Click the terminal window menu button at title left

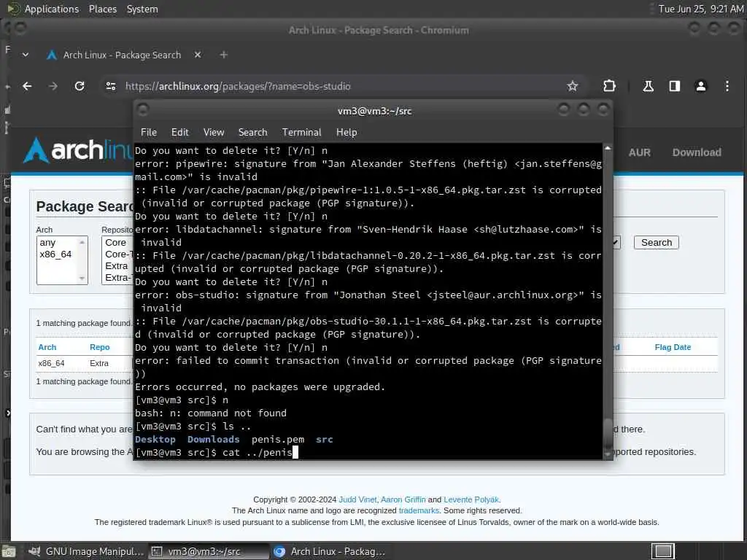point(143,111)
